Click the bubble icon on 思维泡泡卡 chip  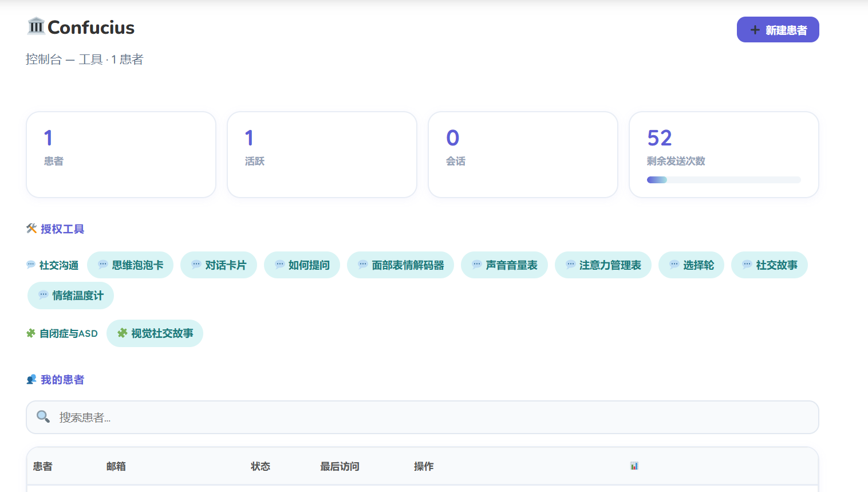[103, 265]
